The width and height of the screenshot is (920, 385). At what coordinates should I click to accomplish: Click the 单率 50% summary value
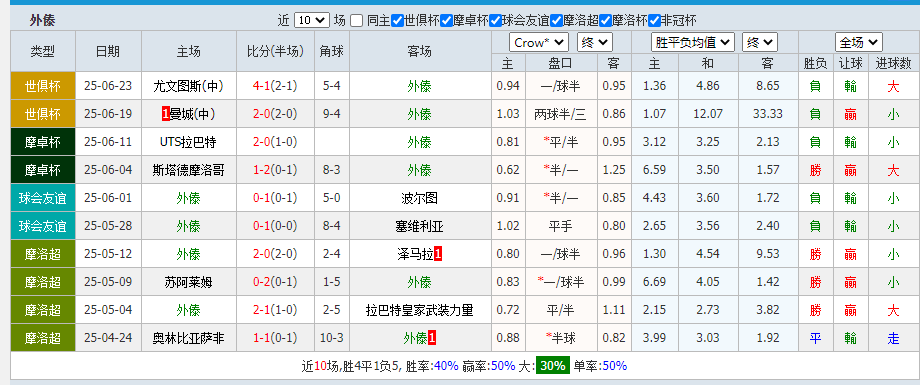614,366
